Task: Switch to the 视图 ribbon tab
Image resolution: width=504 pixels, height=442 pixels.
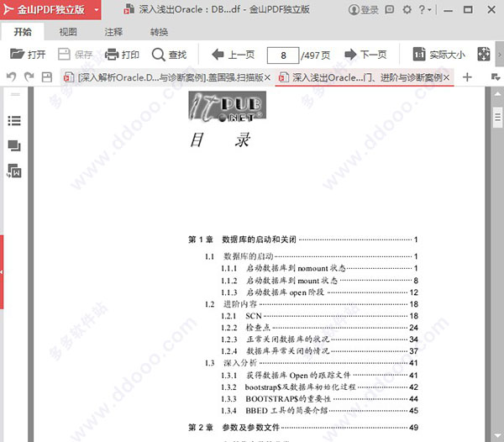Action: (68, 32)
